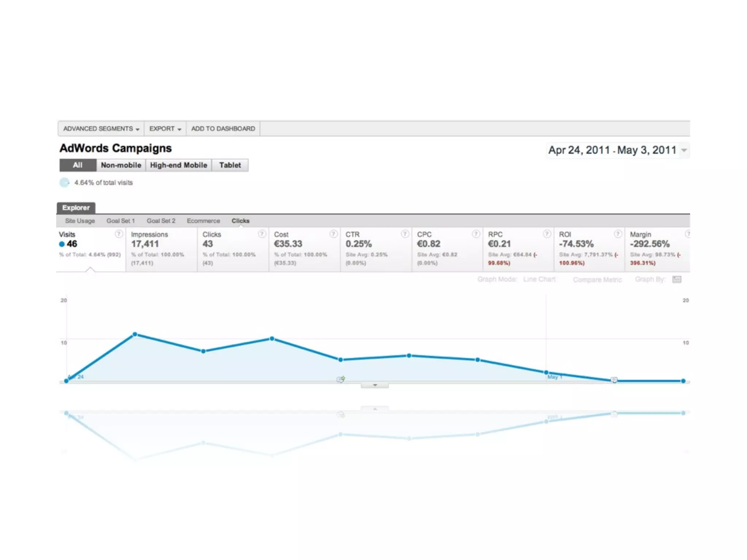Open the Export dropdown menu
The width and height of the screenshot is (747, 560).
click(165, 129)
